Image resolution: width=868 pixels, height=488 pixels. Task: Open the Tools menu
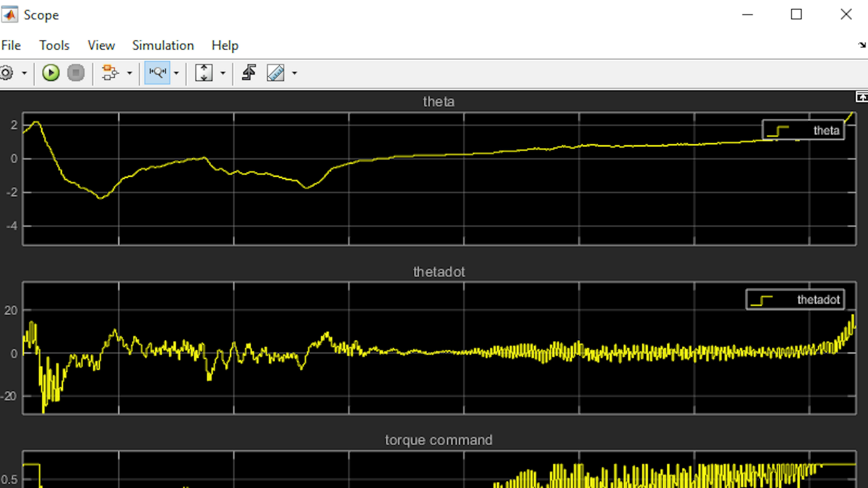tap(54, 45)
